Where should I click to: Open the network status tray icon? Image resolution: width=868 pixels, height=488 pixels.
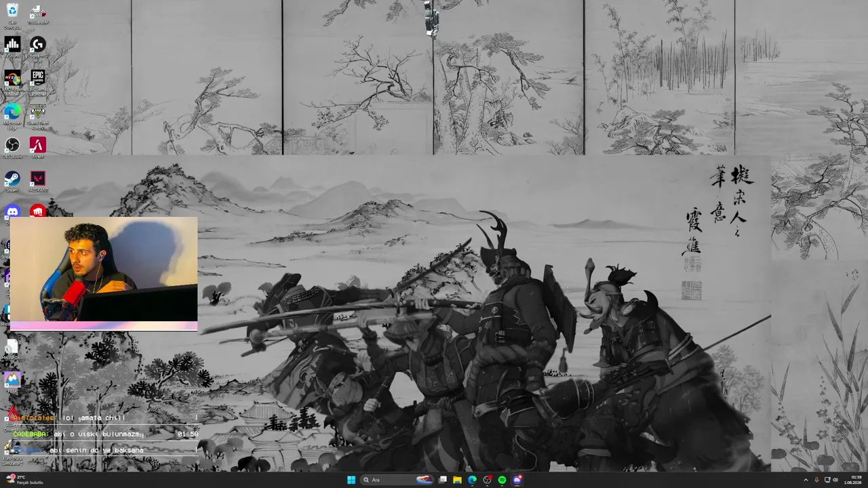click(x=827, y=480)
